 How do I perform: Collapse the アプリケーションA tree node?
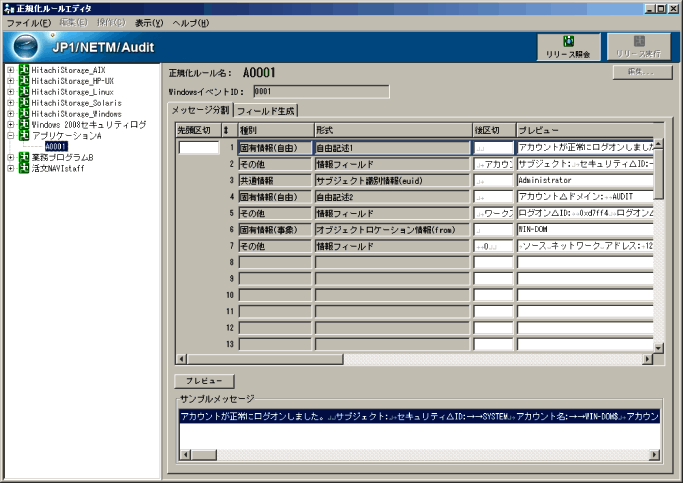point(10,136)
